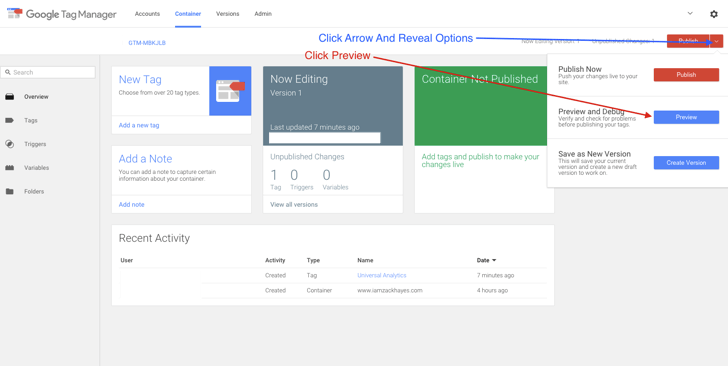Select Variables in the sidebar
The height and width of the screenshot is (366, 728).
point(37,168)
